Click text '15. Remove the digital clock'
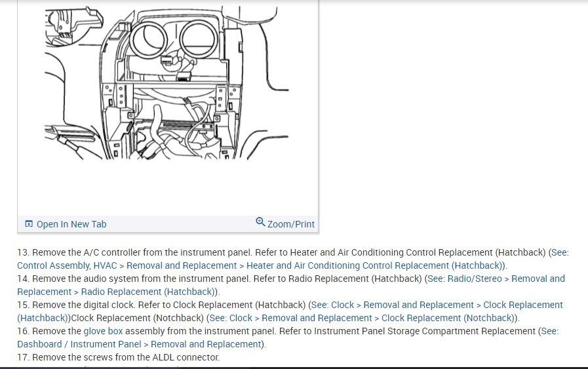Viewport: 588px width, 369px height. [76, 305]
